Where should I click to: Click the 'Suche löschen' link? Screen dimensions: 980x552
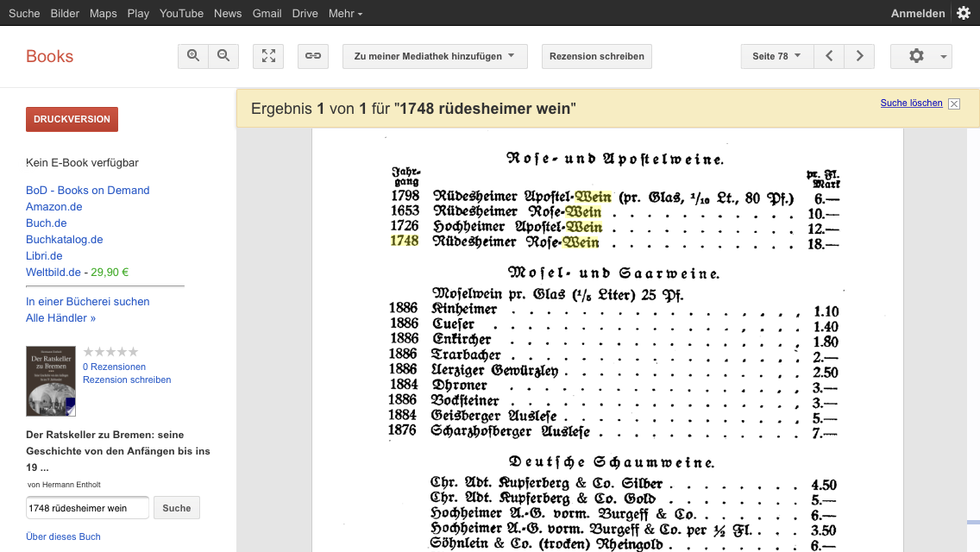[x=911, y=103]
